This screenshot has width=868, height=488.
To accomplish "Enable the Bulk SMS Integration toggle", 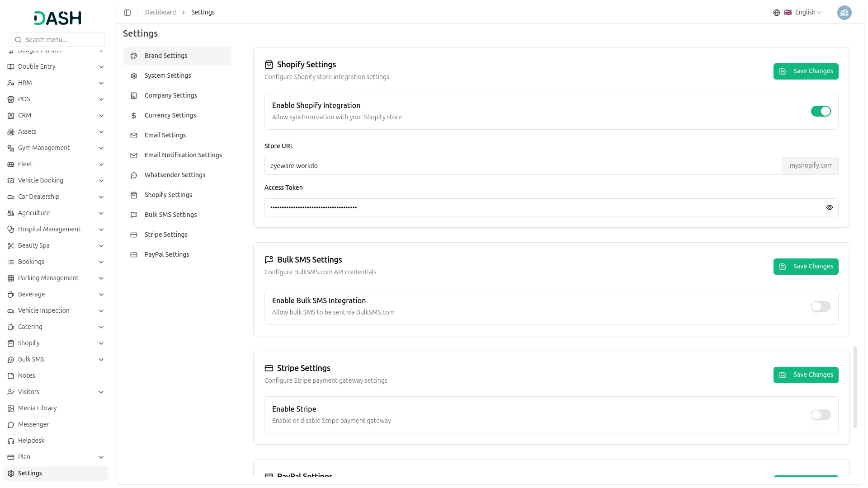I will [821, 306].
